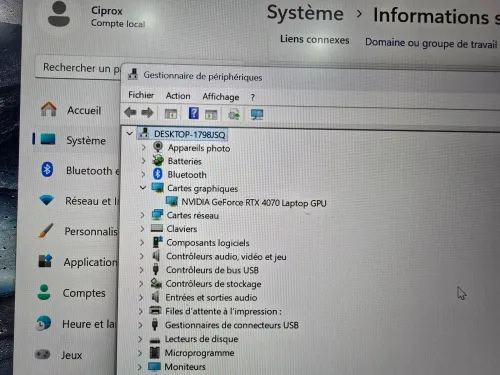Click the Settings search field Rechercher un paramètre
500x375 pixels.
78,68
